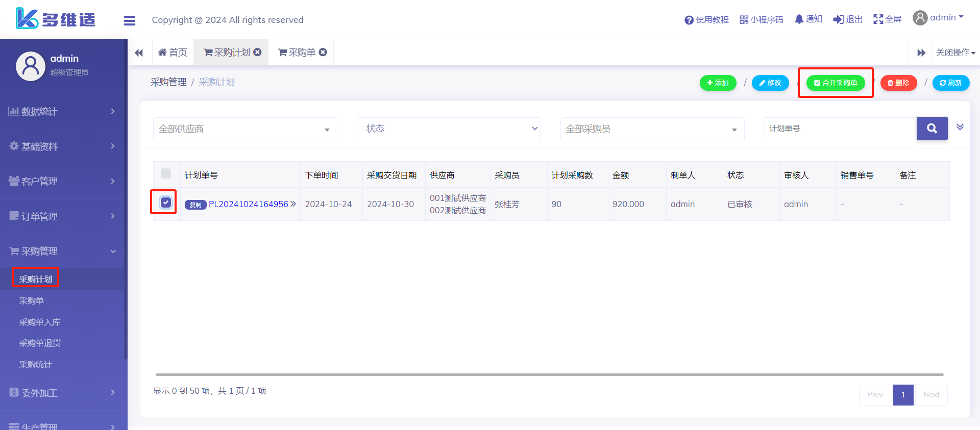Viewport: 980px width, 430px height.
Task: Toggle the select-all header checkbox
Action: (166, 173)
